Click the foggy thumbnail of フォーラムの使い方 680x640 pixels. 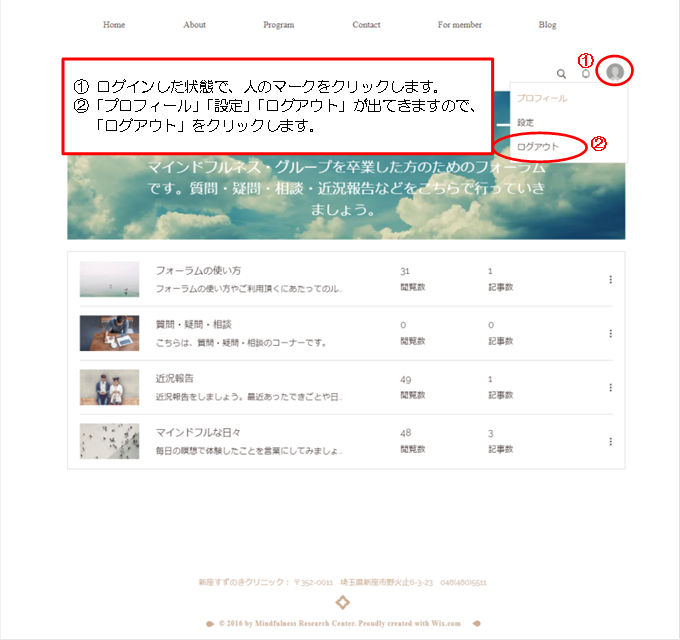tap(109, 279)
